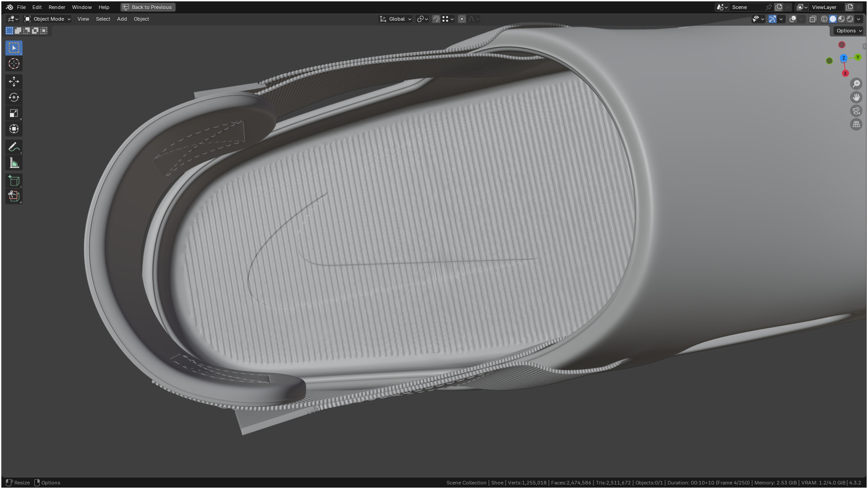868x489 pixels.
Task: Pick the Scale tool
Action: tap(14, 113)
